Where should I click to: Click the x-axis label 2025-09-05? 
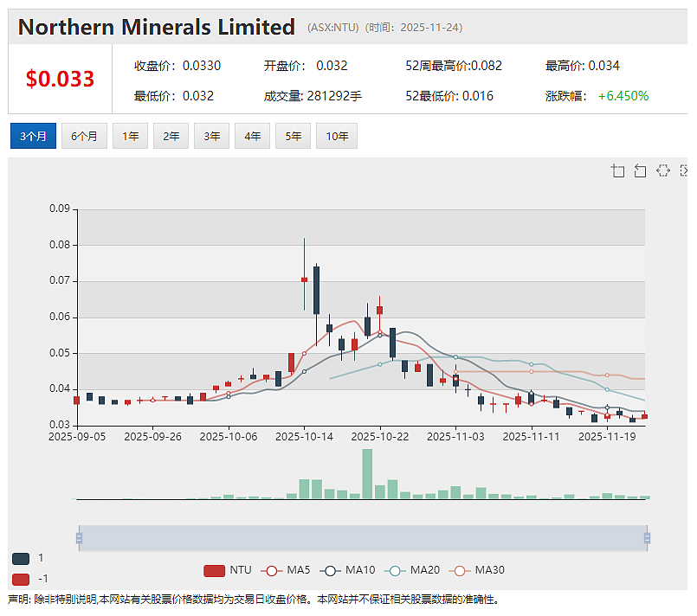pyautogui.click(x=77, y=437)
